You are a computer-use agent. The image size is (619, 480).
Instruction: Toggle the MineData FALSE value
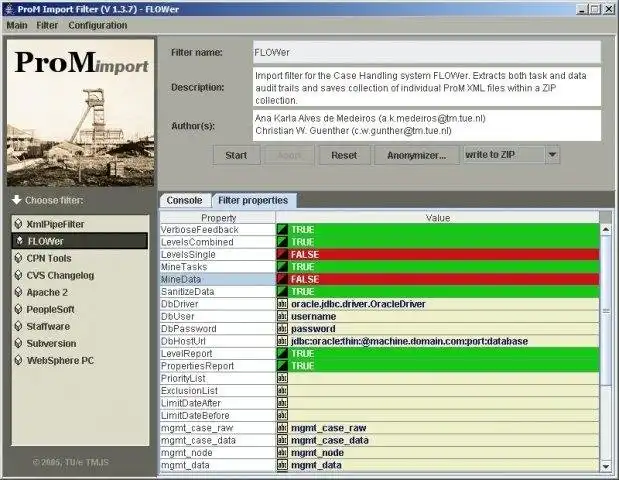click(x=437, y=279)
